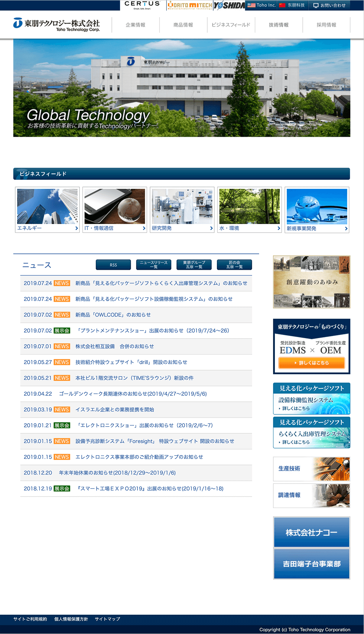This screenshot has height=634, width=364.
Task: Click the Toho Technology Corp. logo
Action: [x=56, y=25]
